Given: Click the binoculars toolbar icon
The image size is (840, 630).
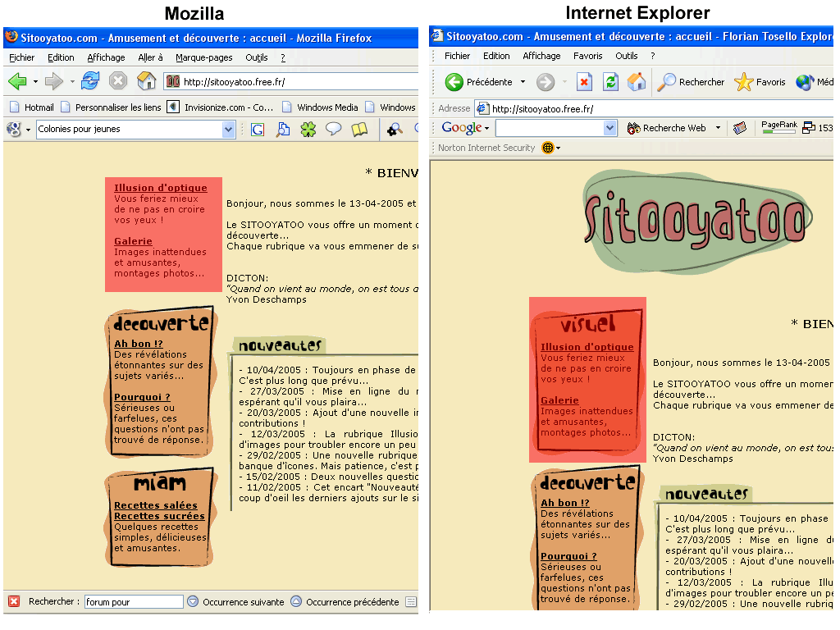Looking at the screenshot, I should tap(395, 130).
